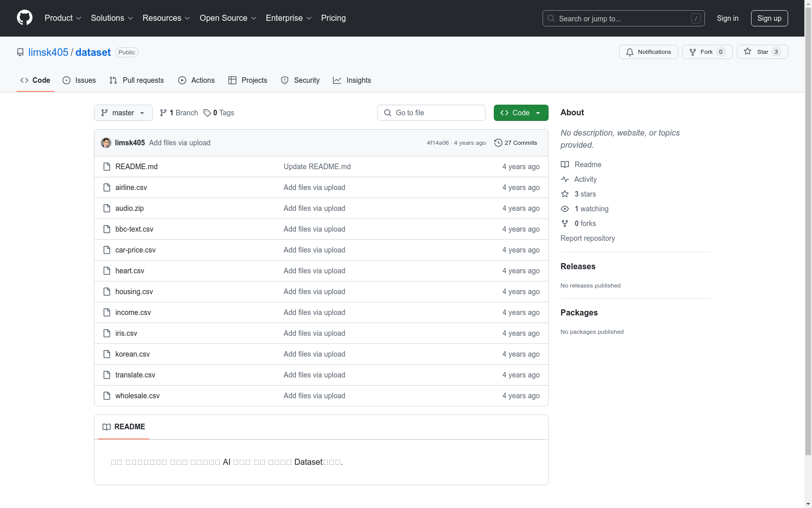The image size is (812, 508).
Task: Switch to the Issues tab
Action: click(79, 80)
